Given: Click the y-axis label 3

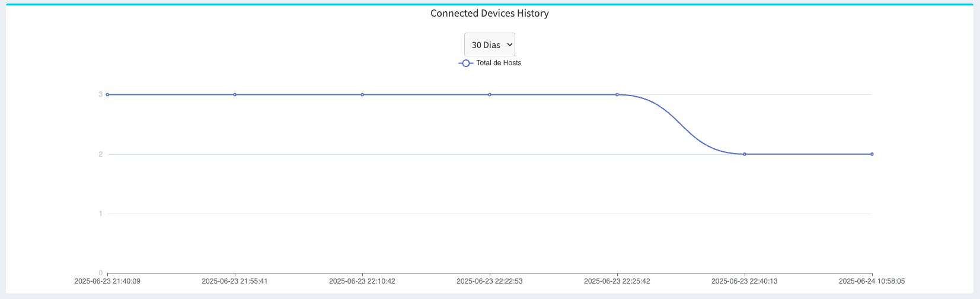Looking at the screenshot, I should pos(101,94).
